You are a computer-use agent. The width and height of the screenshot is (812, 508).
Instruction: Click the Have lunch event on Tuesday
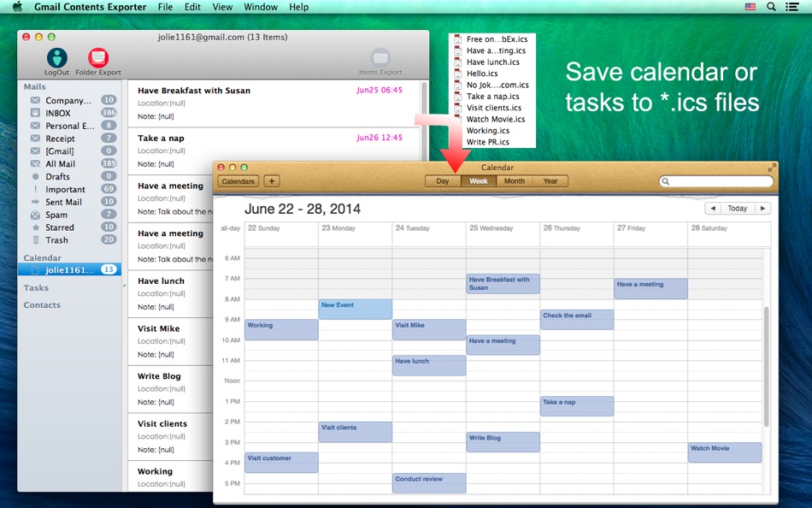pos(429,365)
